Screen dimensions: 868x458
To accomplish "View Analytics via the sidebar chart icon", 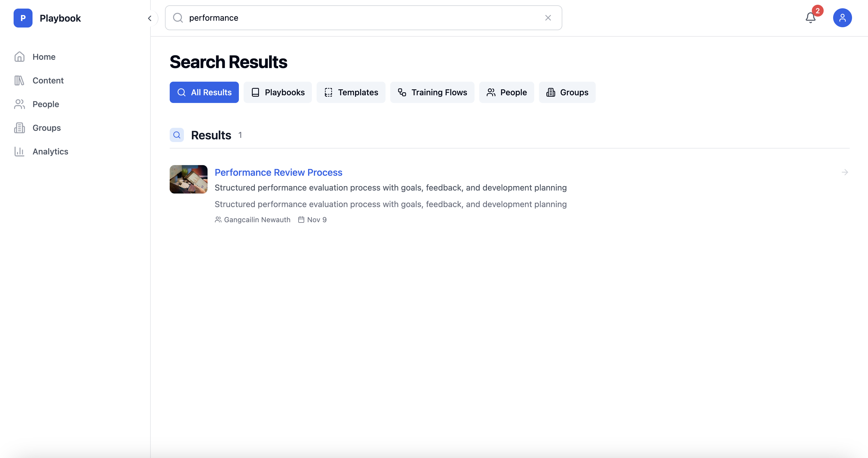I will click(x=19, y=151).
